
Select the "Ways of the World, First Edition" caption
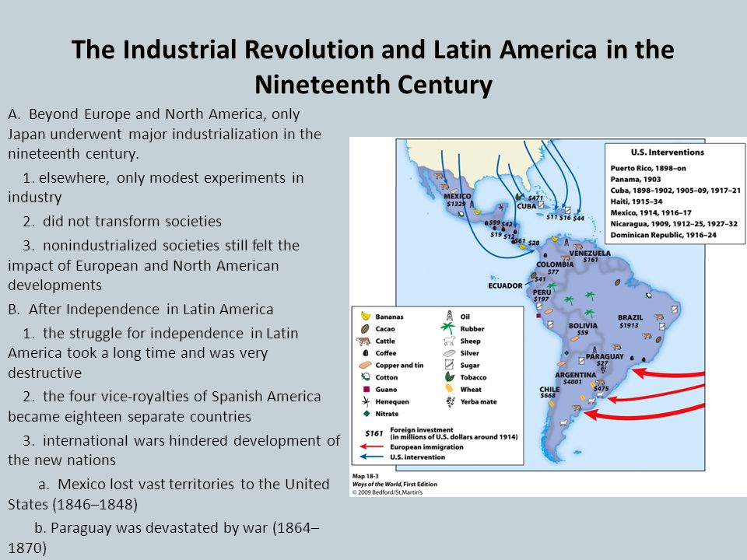395,485
